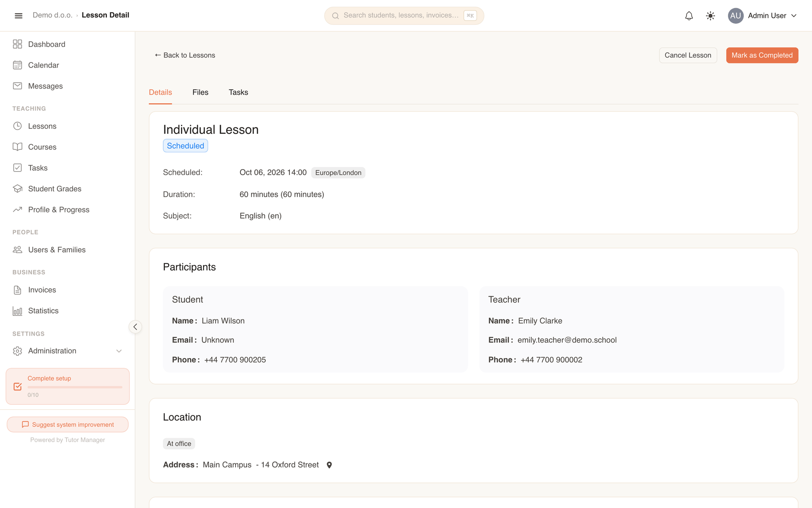
Task: Click the Lessons clock icon
Action: (17, 126)
